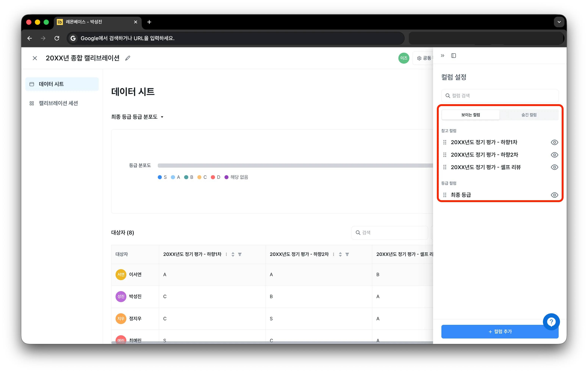Hide the 20XX년도 정기 평가 - 하향1차 column
The width and height of the screenshot is (588, 372).
(x=554, y=142)
